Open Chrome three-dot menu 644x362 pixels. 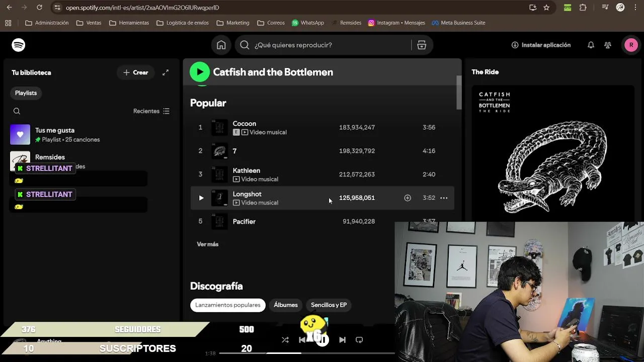[635, 8]
